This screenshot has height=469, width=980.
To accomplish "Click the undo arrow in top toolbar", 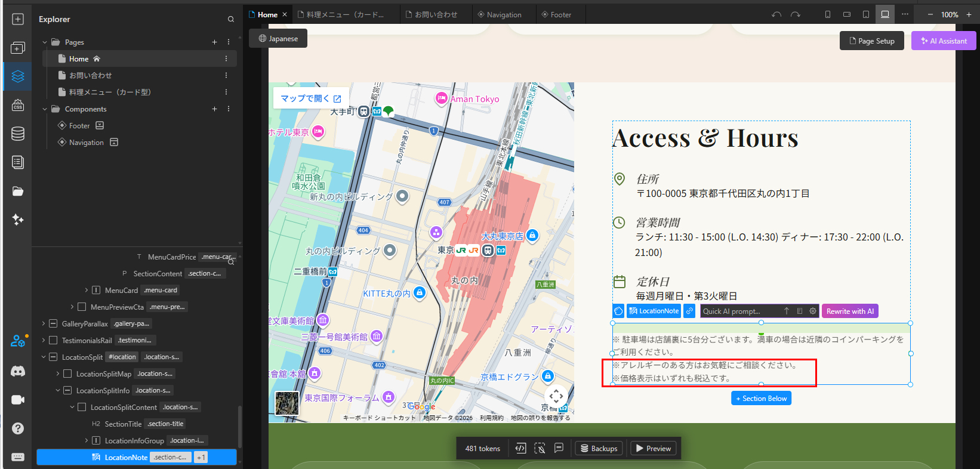I will (x=776, y=14).
